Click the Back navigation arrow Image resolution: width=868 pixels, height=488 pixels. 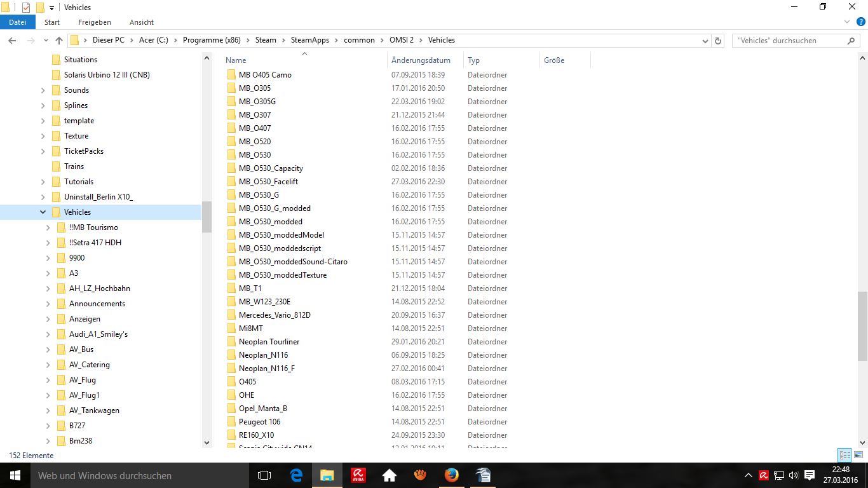11,40
